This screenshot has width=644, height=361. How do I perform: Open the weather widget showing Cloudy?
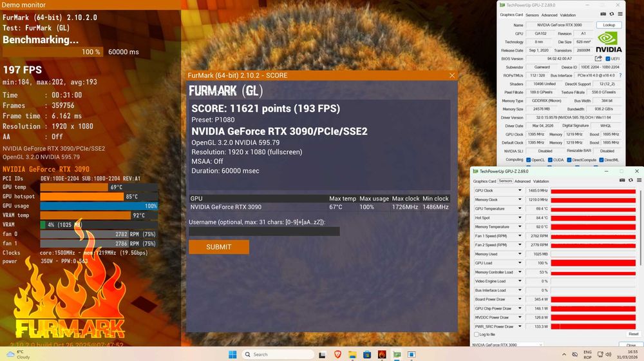pos(19,355)
